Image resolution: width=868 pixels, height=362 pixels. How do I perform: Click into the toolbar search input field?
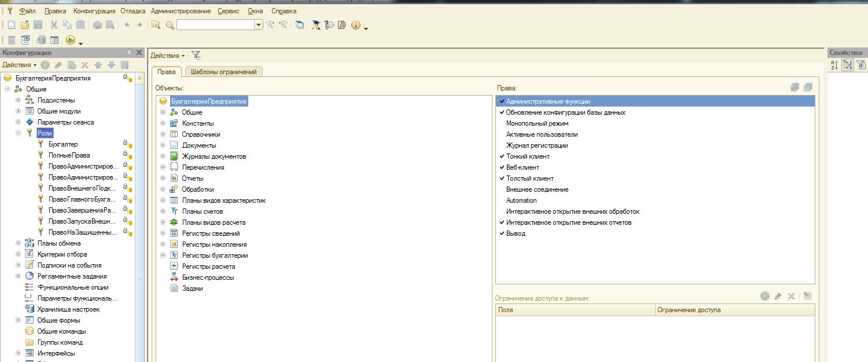216,25
